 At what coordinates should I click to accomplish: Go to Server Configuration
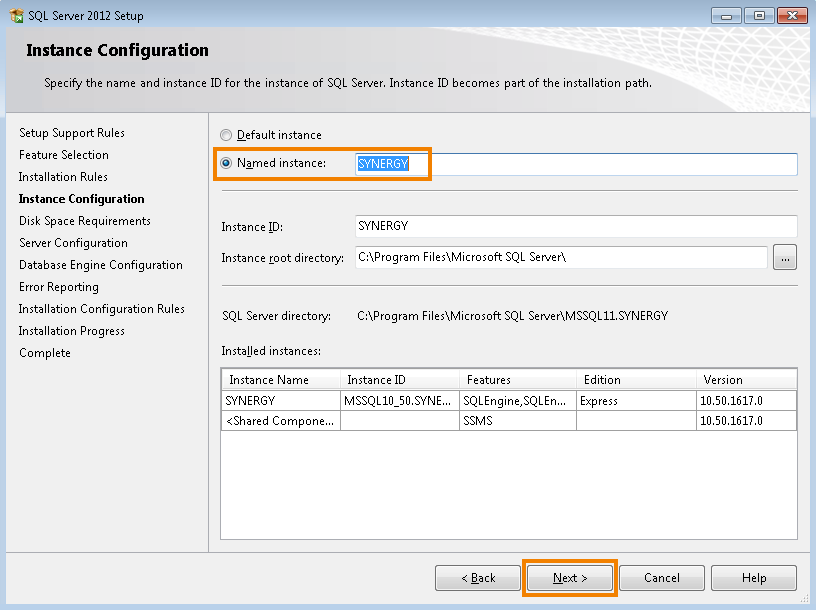[x=73, y=242]
